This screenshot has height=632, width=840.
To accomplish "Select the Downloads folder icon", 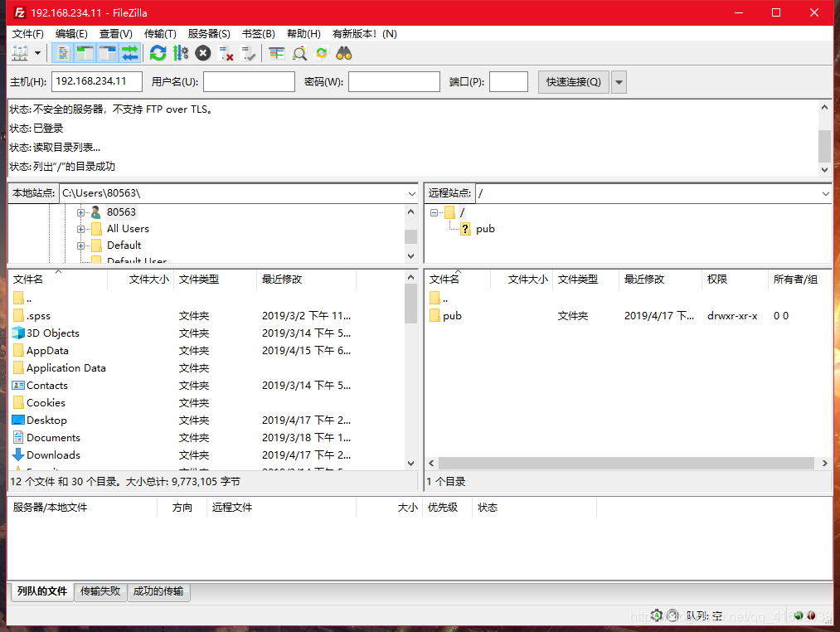I will coord(18,455).
